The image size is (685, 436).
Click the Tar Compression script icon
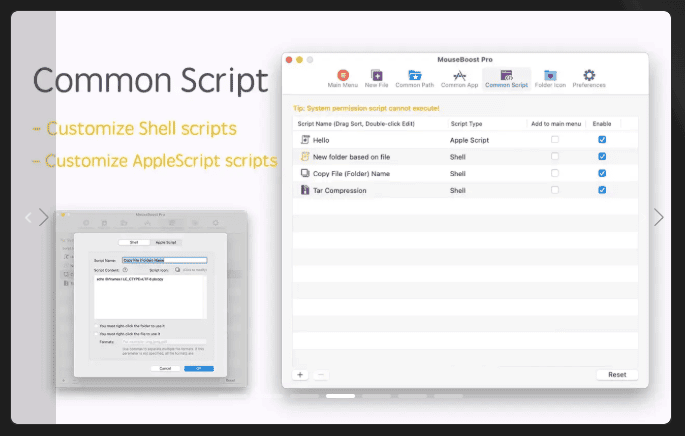point(305,190)
